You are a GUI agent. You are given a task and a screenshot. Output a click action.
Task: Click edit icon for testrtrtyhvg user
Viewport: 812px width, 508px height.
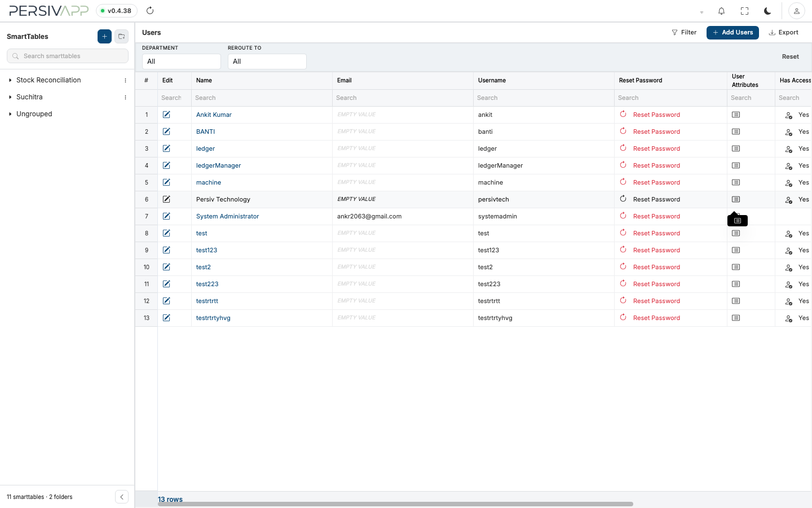166,318
